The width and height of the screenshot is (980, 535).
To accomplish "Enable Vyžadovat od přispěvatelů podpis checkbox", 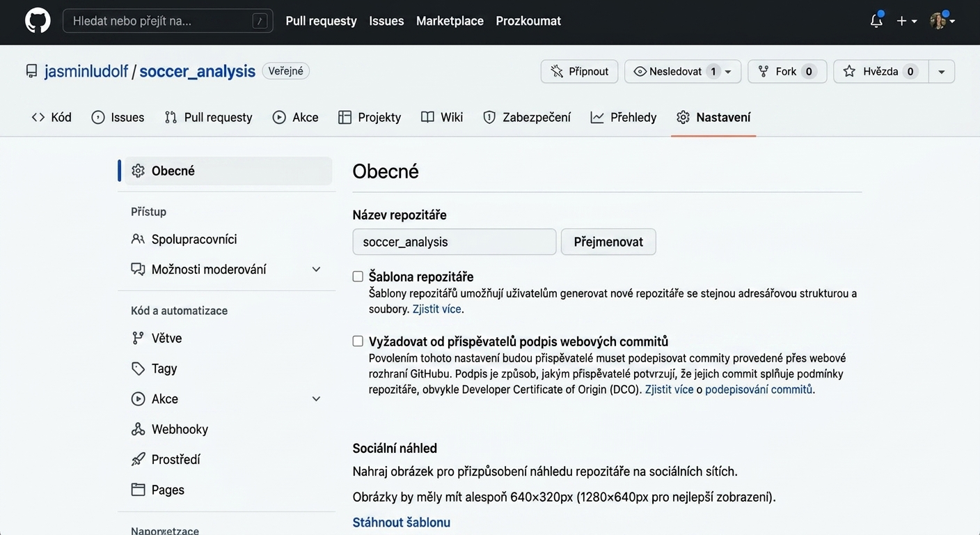I will [358, 341].
